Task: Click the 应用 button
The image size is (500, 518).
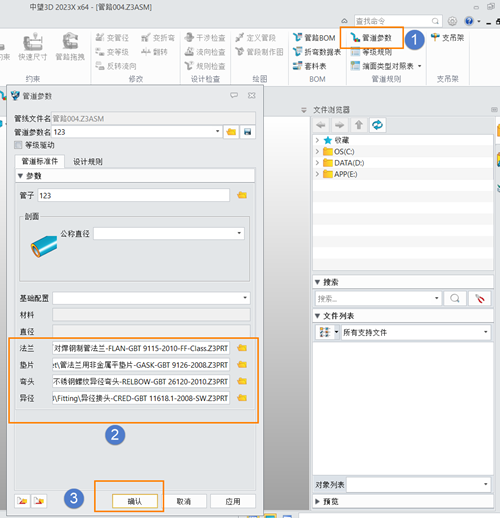Action: 233,501
